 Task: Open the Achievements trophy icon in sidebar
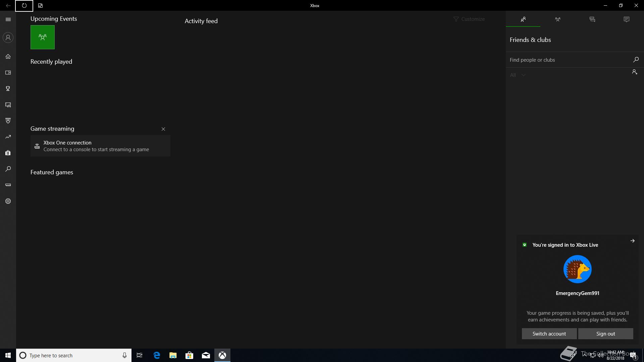pyautogui.click(x=8, y=88)
